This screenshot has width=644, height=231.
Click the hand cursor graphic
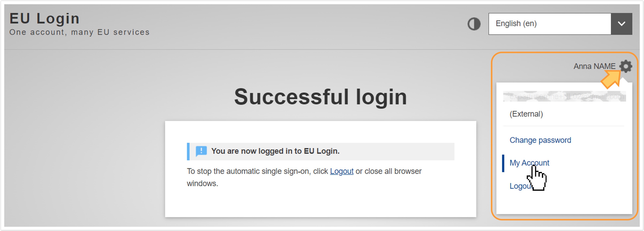(537, 179)
